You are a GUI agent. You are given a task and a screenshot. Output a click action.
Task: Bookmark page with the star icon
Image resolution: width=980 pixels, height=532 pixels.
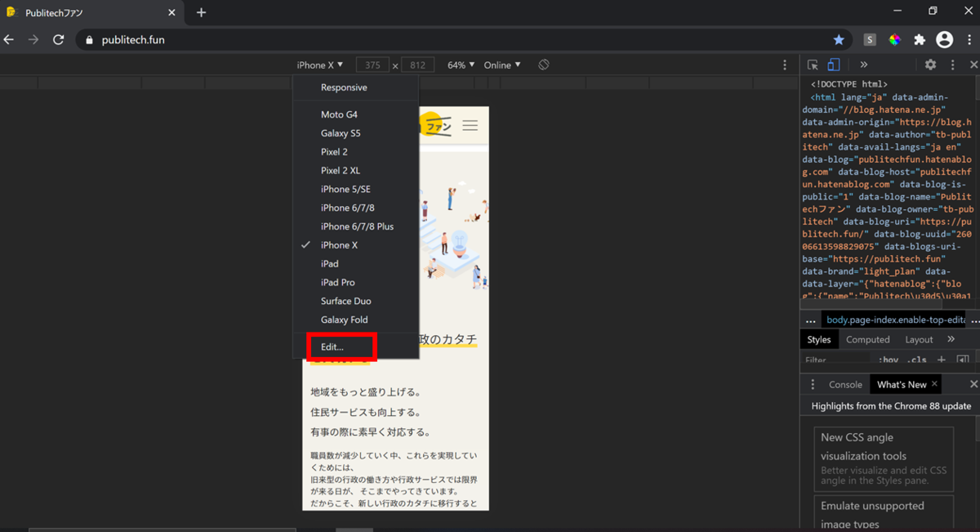coord(839,39)
